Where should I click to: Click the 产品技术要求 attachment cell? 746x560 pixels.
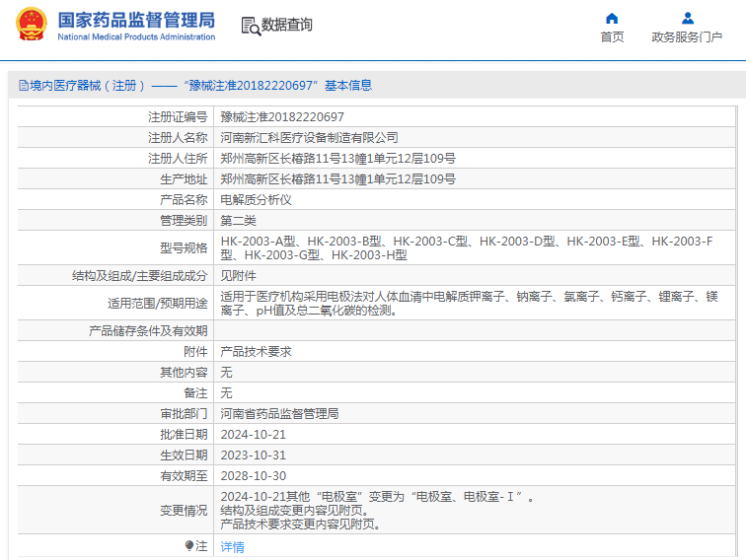tap(475, 351)
